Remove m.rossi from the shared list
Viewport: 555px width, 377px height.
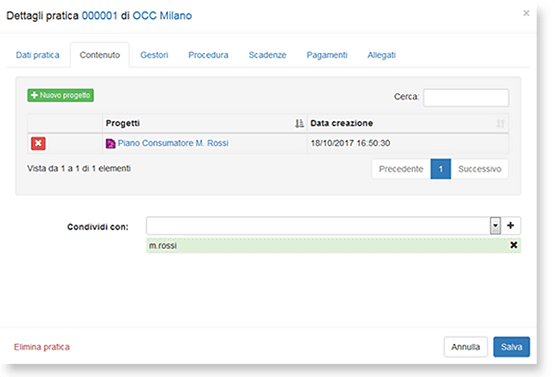click(514, 245)
